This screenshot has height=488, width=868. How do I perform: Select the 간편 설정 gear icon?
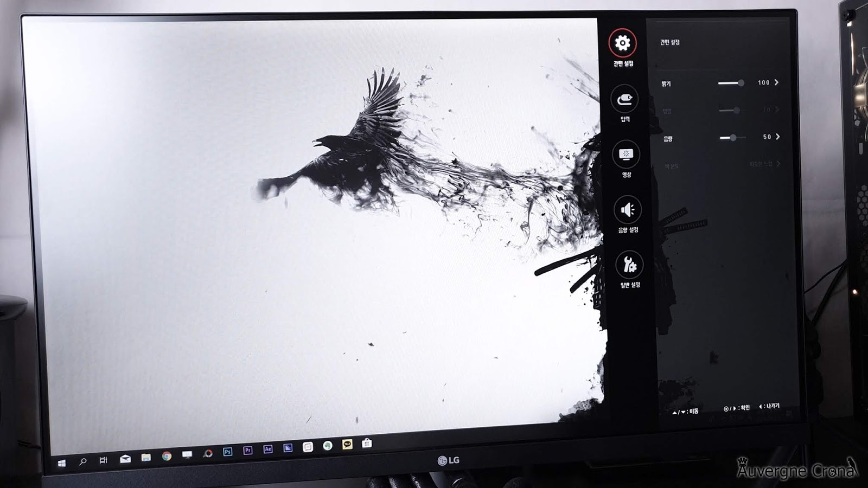(622, 43)
